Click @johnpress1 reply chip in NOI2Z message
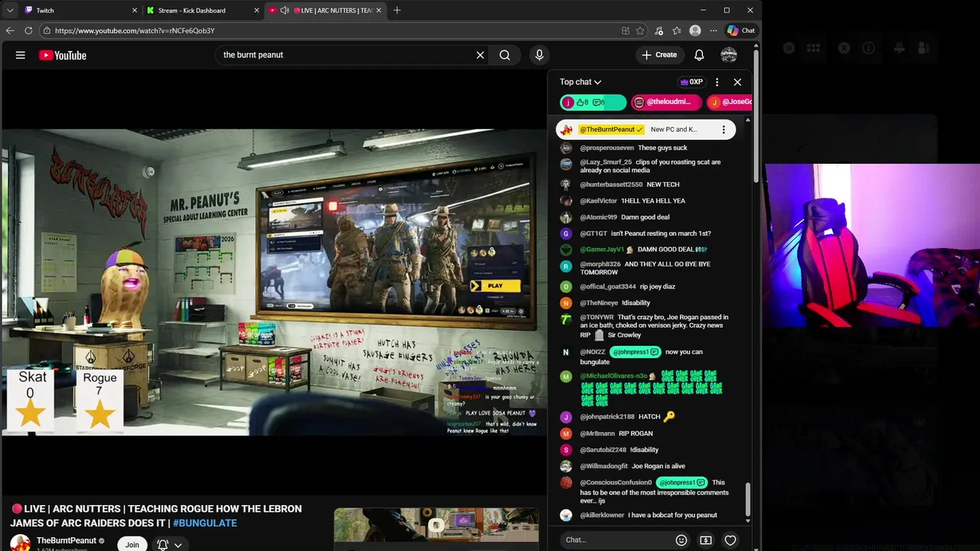Viewport: 980px width, 551px height. pyautogui.click(x=635, y=352)
